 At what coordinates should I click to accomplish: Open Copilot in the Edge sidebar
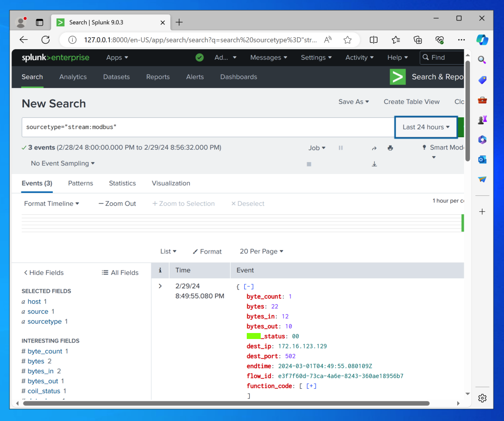[x=482, y=40]
